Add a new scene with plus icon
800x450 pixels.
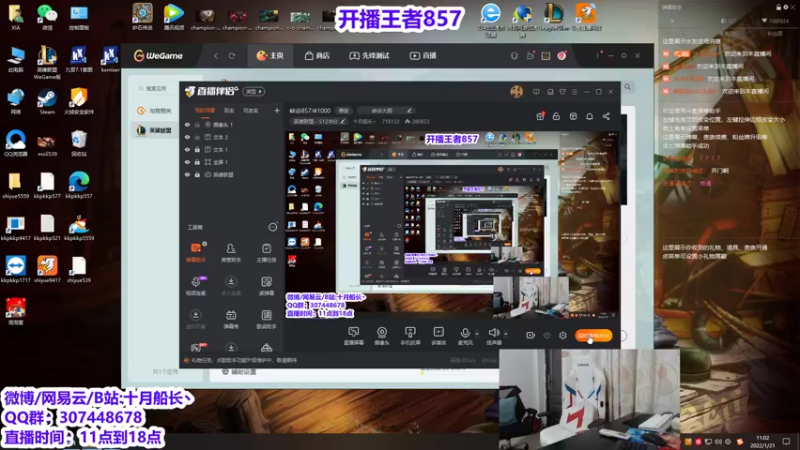click(277, 110)
